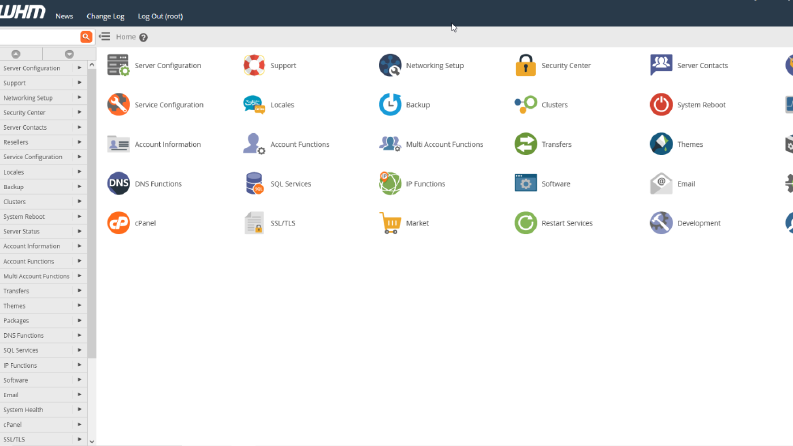Screen dimensions: 793x446
Task: Click the DNS Functions icon
Action: tap(118, 184)
